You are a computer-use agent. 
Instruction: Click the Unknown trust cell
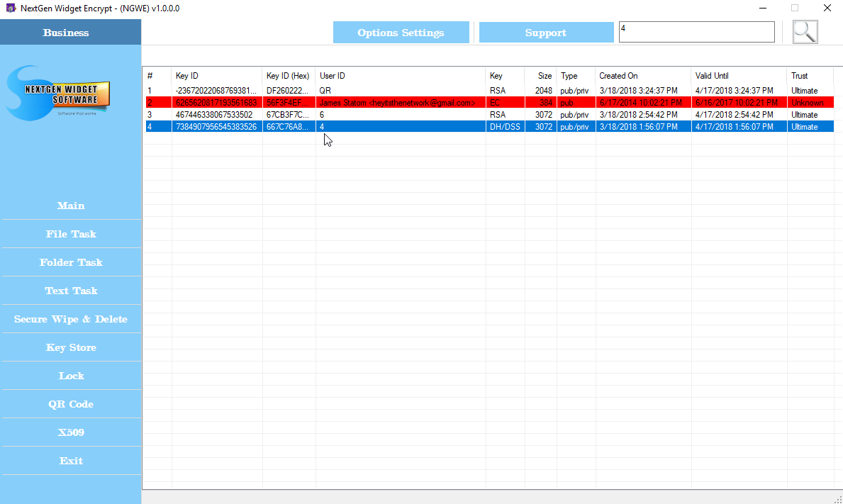(807, 103)
